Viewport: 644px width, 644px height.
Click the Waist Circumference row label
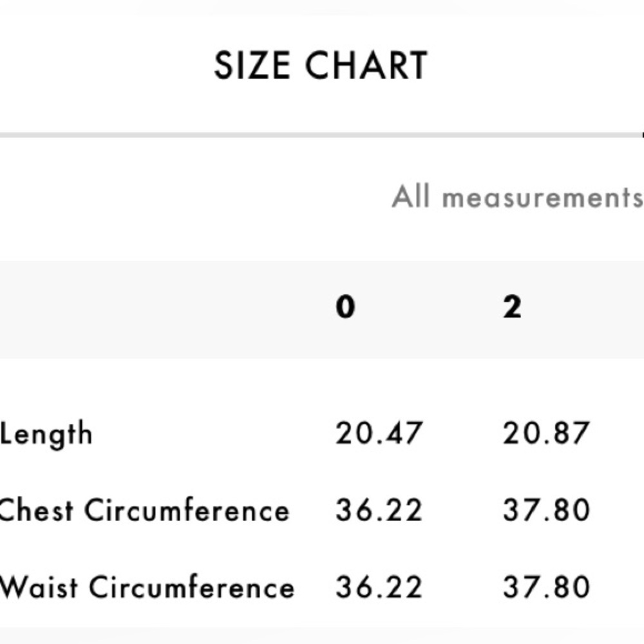click(147, 587)
